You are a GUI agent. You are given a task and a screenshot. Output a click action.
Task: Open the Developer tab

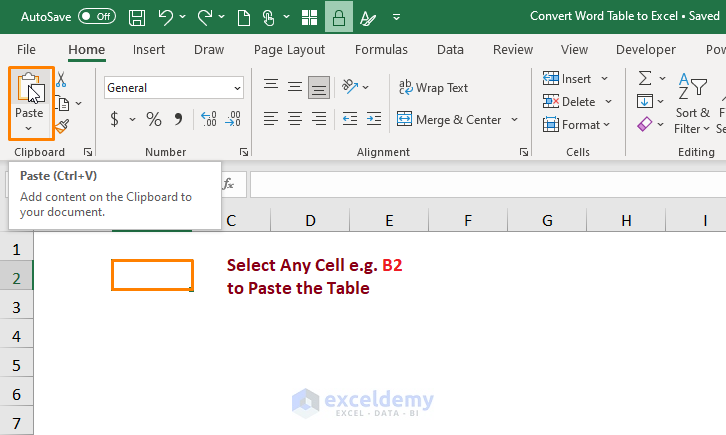pos(645,50)
